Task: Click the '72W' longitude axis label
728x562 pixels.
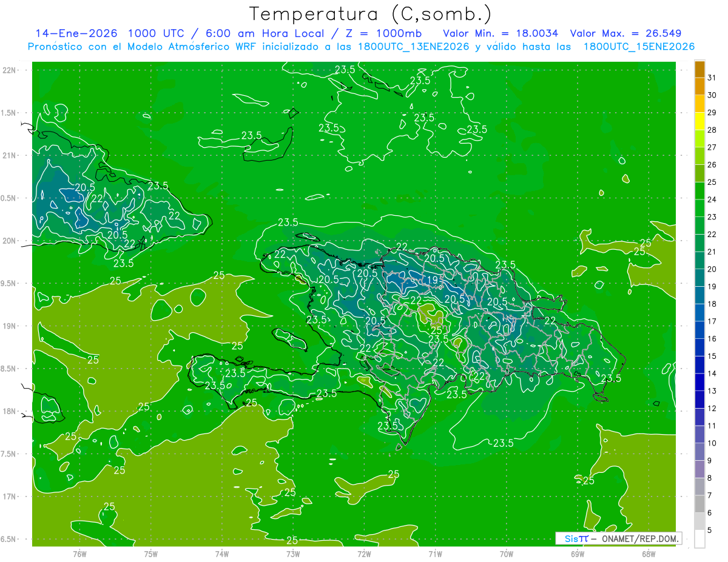Action: pos(364,554)
